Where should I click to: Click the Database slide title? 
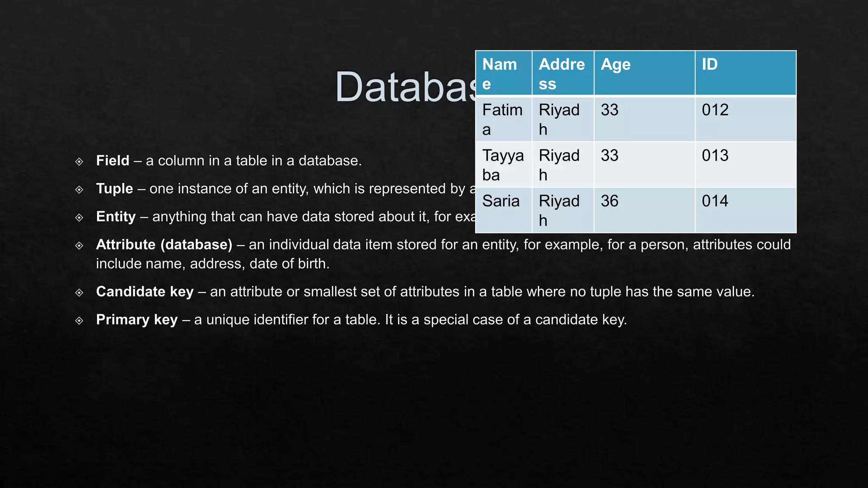pos(405,87)
